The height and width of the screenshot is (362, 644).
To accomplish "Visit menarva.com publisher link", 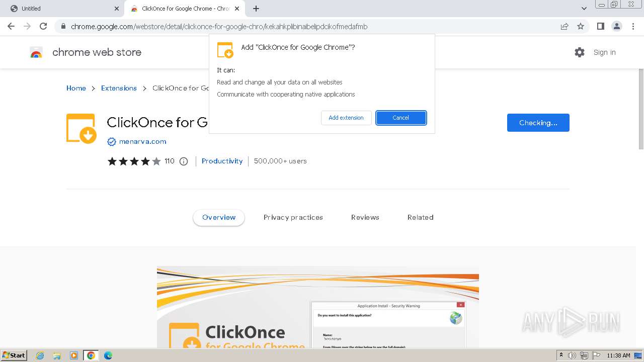I will 143,142.
